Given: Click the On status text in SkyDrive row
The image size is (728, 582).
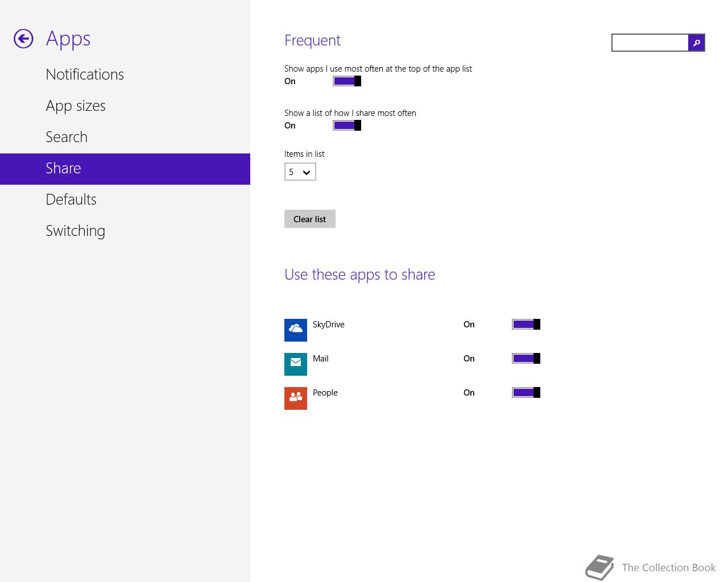Looking at the screenshot, I should pyautogui.click(x=469, y=325).
